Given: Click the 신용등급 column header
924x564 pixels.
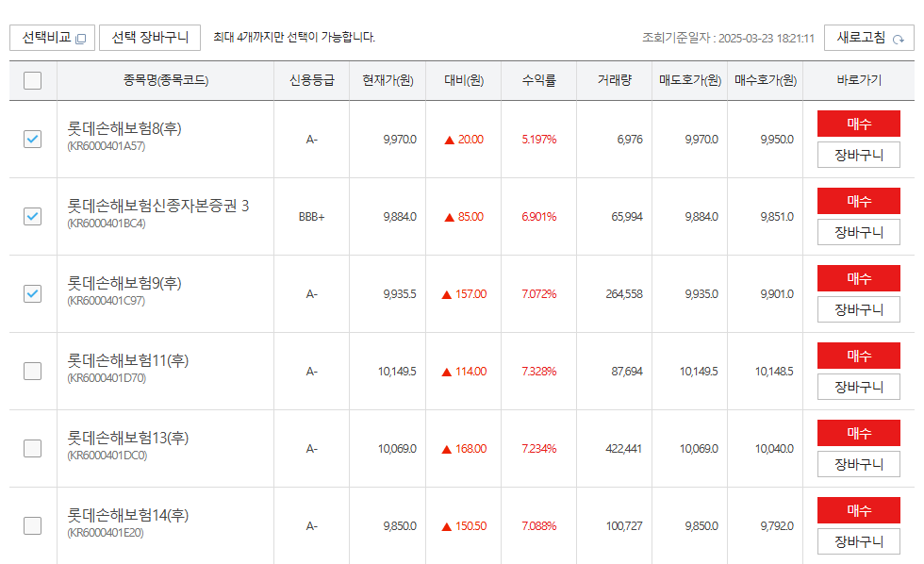Looking at the screenshot, I should pos(312,80).
